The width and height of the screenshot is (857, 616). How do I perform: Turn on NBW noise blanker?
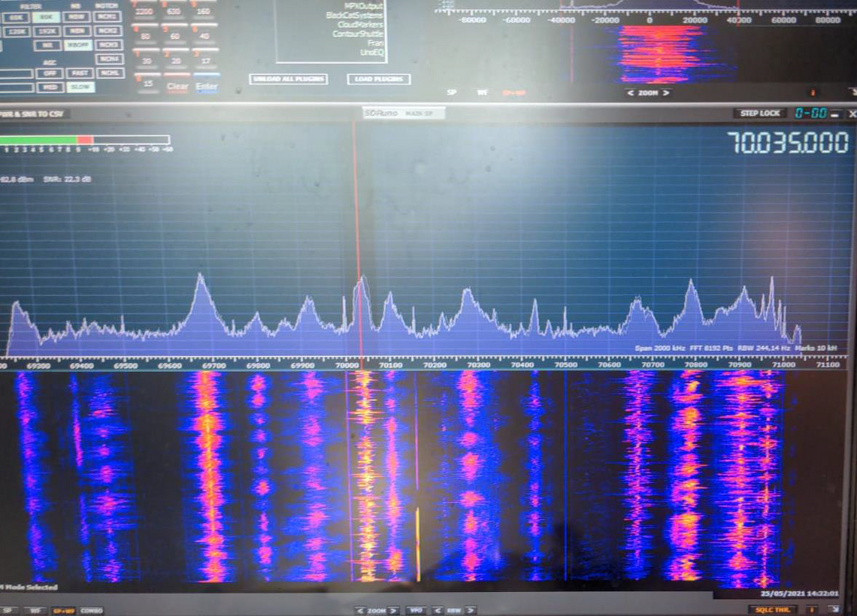click(x=77, y=17)
